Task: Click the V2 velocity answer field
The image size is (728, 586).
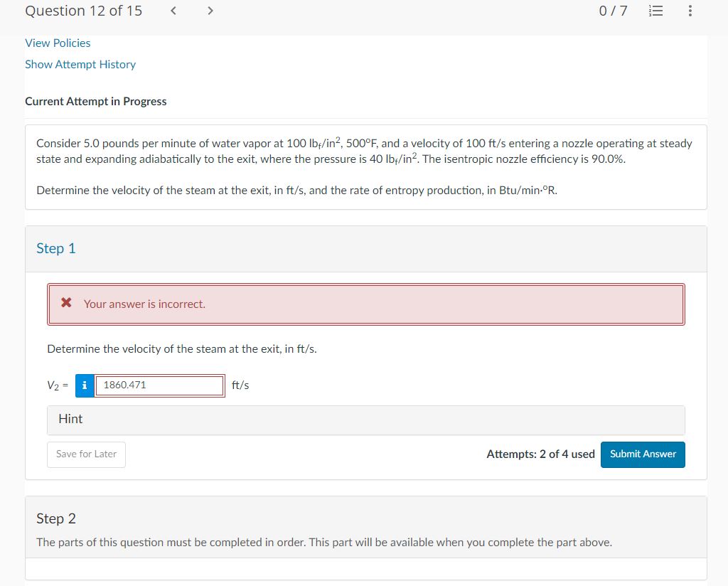Action: (160, 385)
